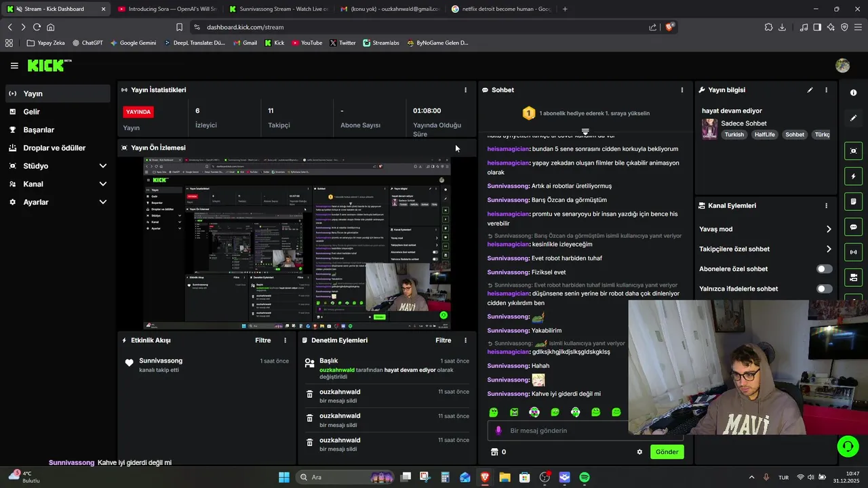Click the green Gönder button
This screenshot has height=488, width=868.
coord(667,452)
